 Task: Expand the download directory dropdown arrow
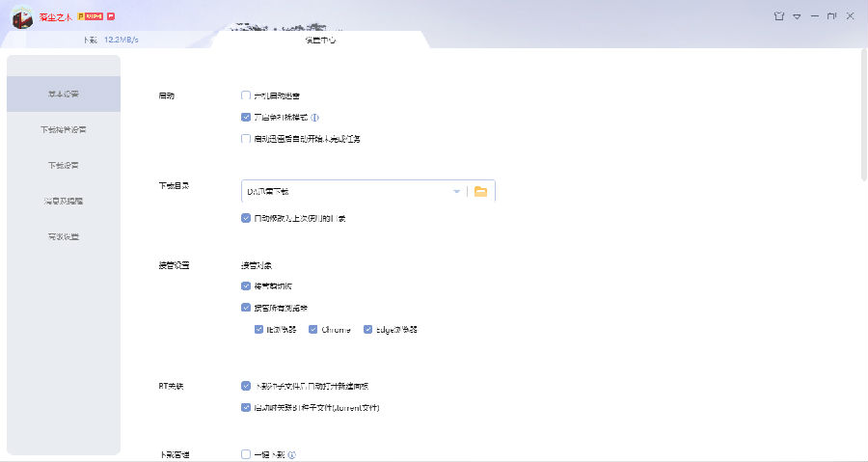click(457, 191)
